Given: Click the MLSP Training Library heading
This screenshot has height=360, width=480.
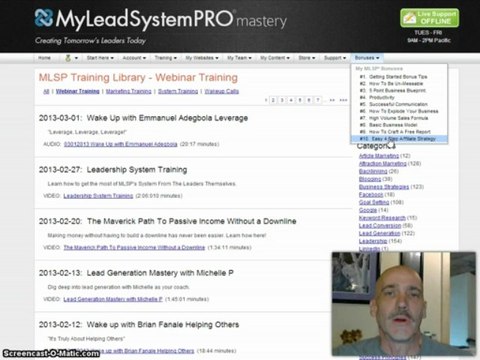Looking at the screenshot, I should pos(138,77).
